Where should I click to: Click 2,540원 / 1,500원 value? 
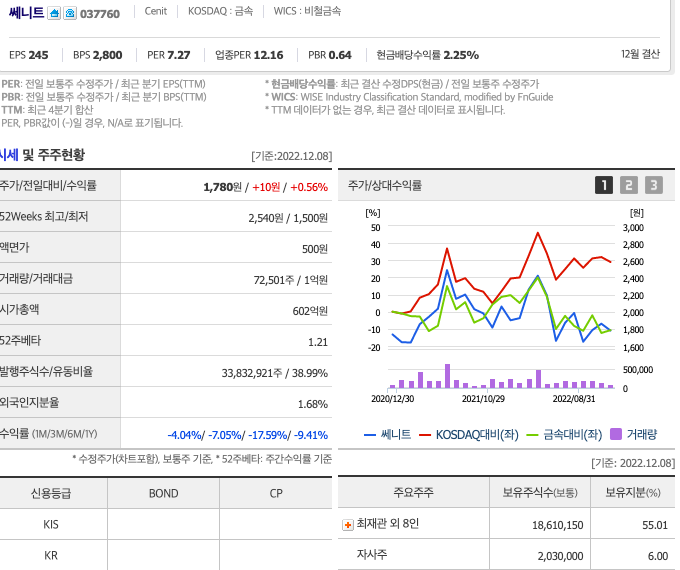coord(288,218)
